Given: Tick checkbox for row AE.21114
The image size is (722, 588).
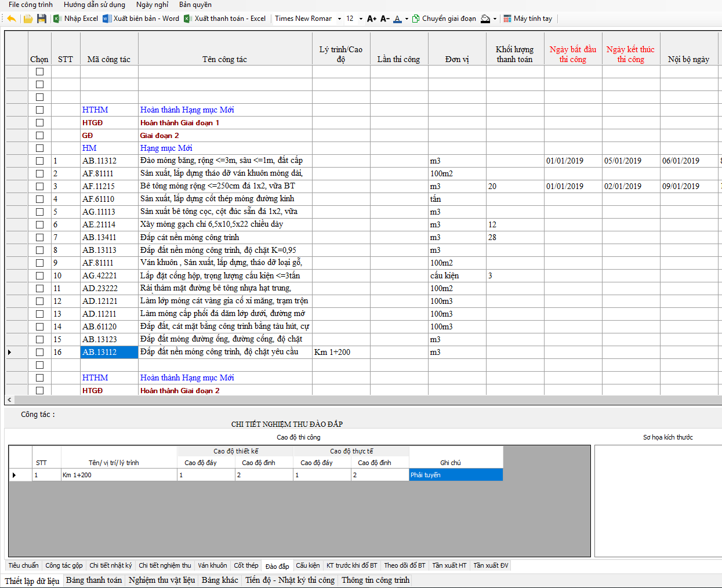Looking at the screenshot, I should pyautogui.click(x=39, y=224).
